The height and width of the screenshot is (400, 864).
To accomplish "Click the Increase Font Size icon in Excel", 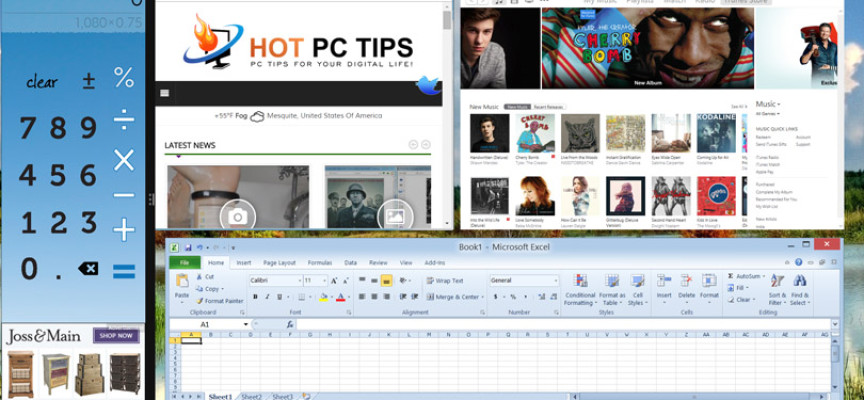I will click(x=334, y=281).
